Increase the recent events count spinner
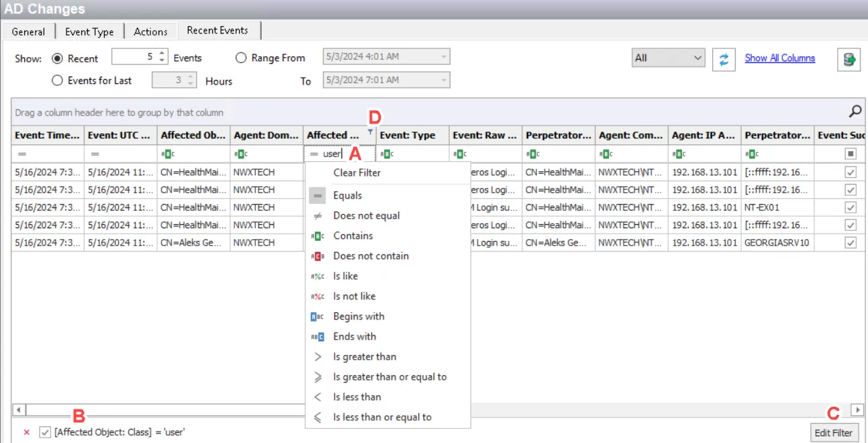This screenshot has width=868, height=443. tap(161, 53)
